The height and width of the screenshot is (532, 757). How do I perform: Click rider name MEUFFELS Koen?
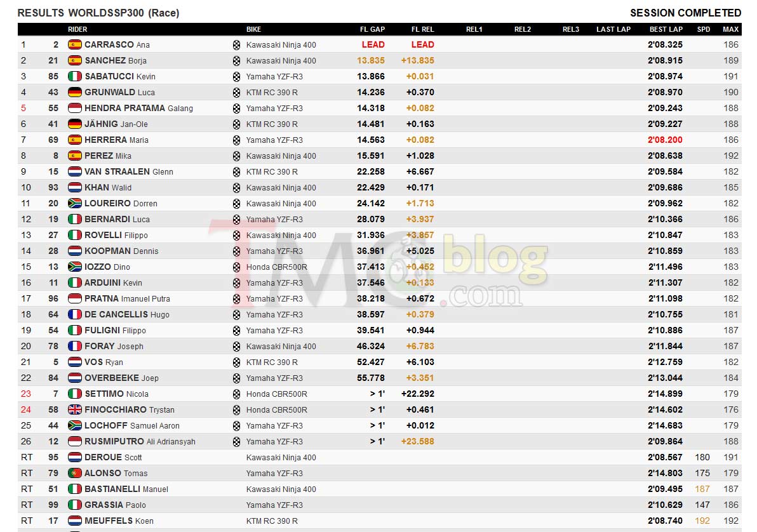point(119,521)
